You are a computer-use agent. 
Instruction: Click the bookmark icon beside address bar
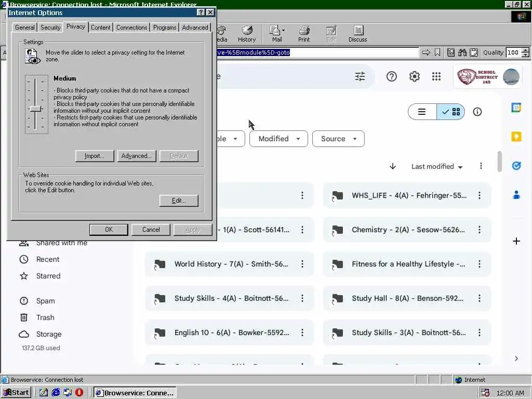pyautogui.click(x=437, y=52)
